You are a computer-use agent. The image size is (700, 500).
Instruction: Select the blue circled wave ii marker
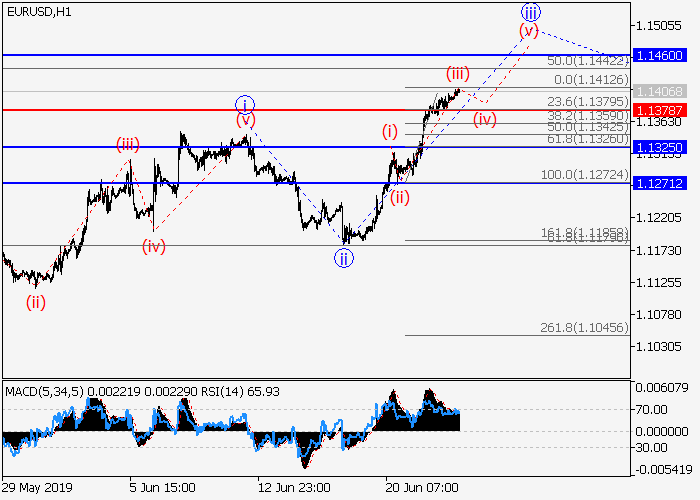343,259
